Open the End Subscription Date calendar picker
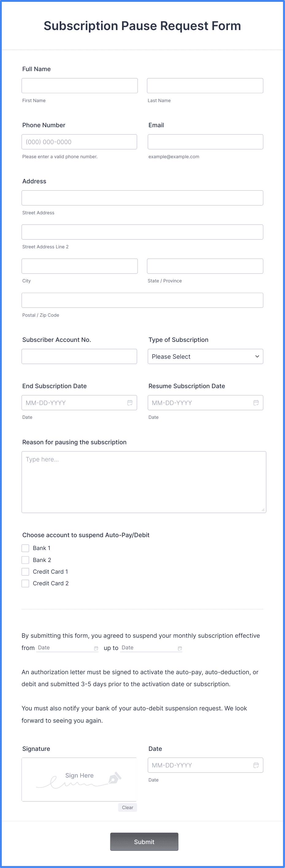 (x=130, y=402)
